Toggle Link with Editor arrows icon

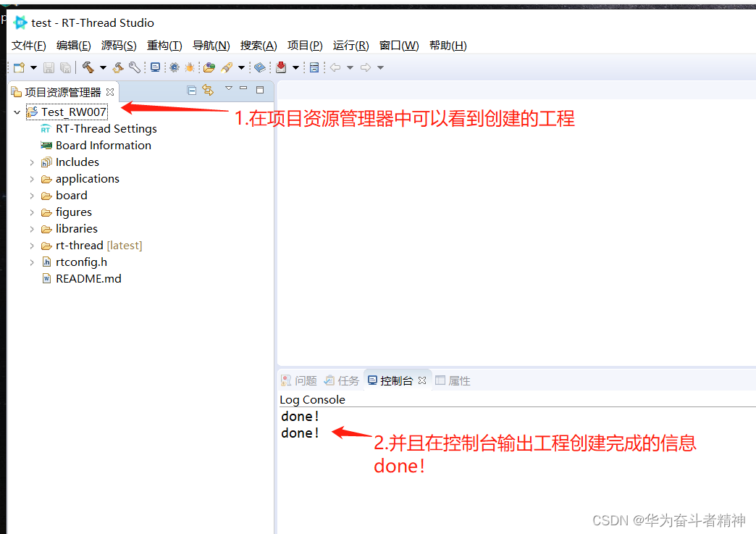[208, 90]
